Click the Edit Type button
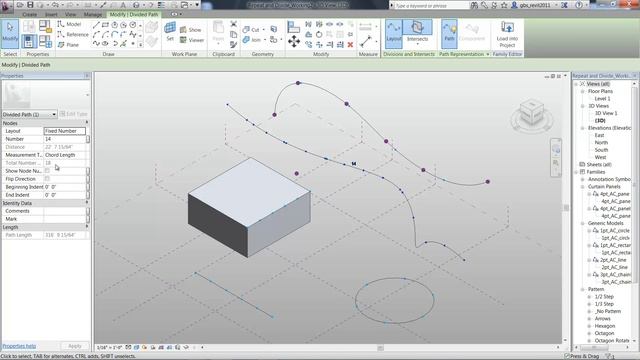Screen dimensions: 640x360 tap(73, 114)
